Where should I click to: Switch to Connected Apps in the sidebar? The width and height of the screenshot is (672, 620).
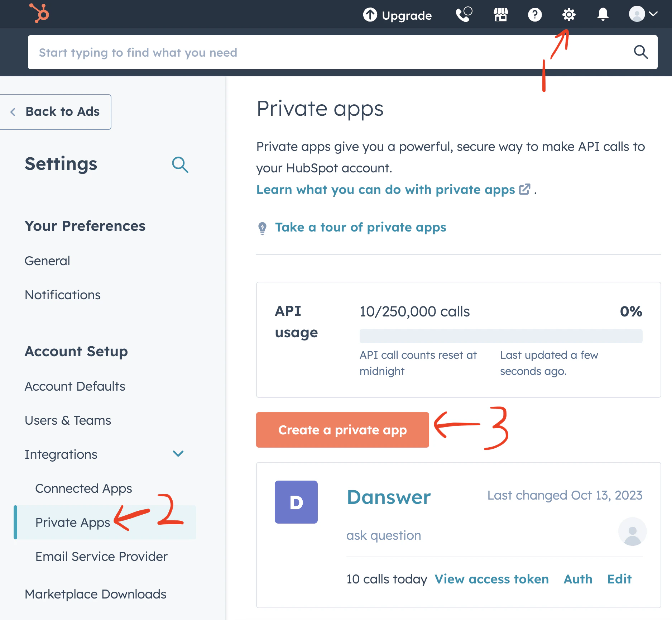[x=83, y=488]
